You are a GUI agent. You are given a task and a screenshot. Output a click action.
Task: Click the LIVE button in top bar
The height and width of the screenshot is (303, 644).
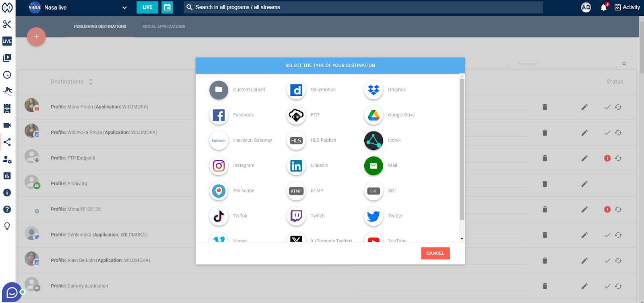(147, 7)
